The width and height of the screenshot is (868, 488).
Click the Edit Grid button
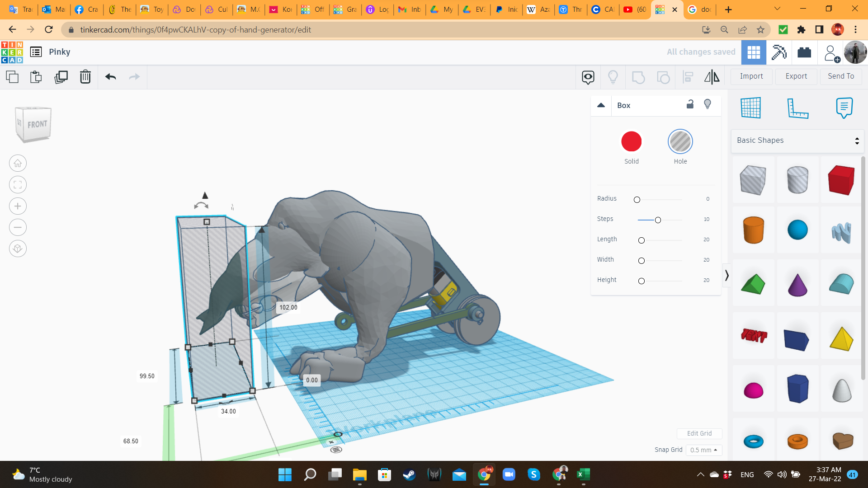[x=699, y=433]
